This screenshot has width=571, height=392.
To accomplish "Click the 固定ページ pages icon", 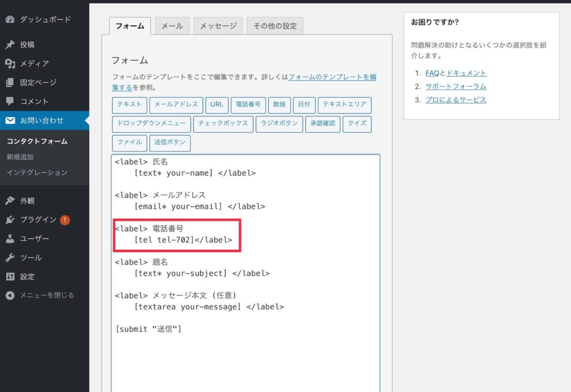I will [10, 83].
